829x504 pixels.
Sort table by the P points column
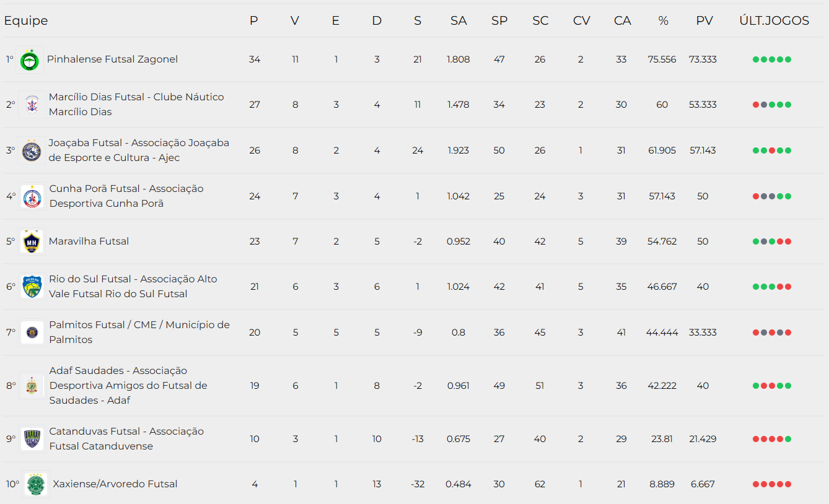tap(253, 21)
